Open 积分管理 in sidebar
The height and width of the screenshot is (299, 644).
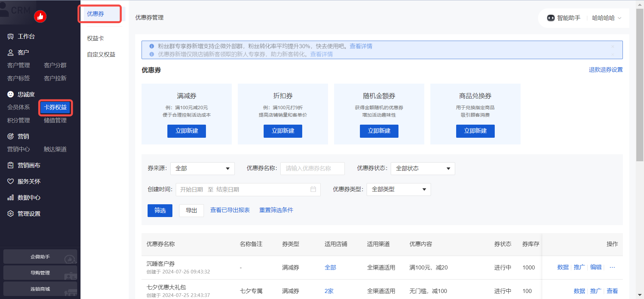[19, 120]
